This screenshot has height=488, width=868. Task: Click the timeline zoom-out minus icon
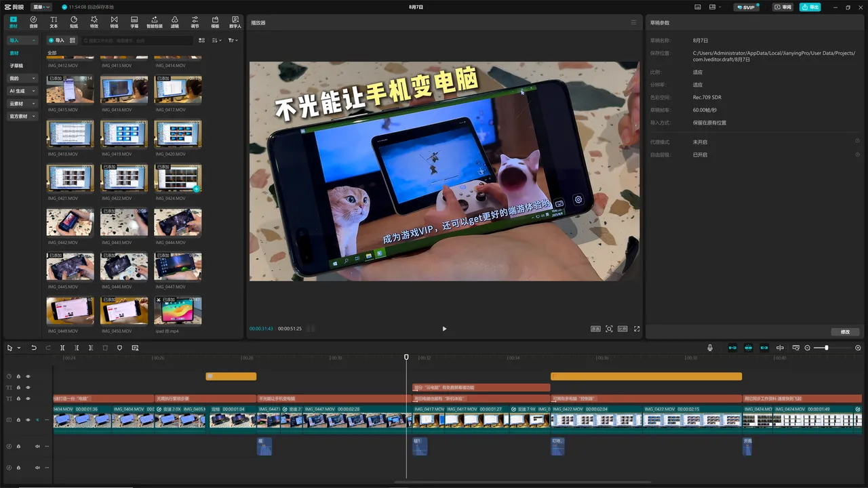[x=807, y=348]
